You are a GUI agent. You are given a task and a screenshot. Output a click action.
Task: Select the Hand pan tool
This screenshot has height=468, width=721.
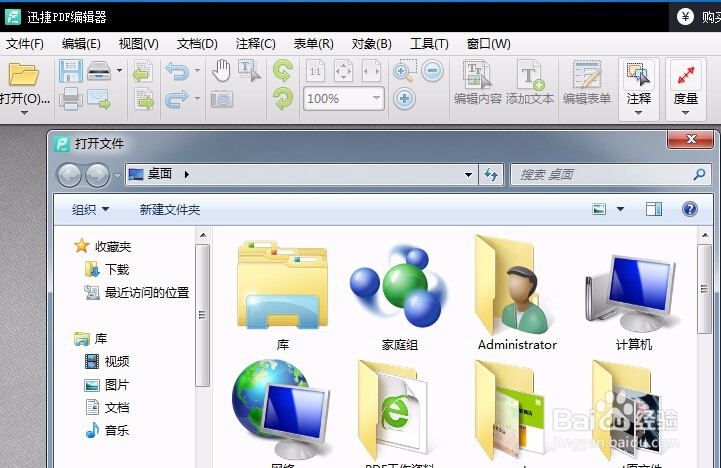[x=221, y=71]
